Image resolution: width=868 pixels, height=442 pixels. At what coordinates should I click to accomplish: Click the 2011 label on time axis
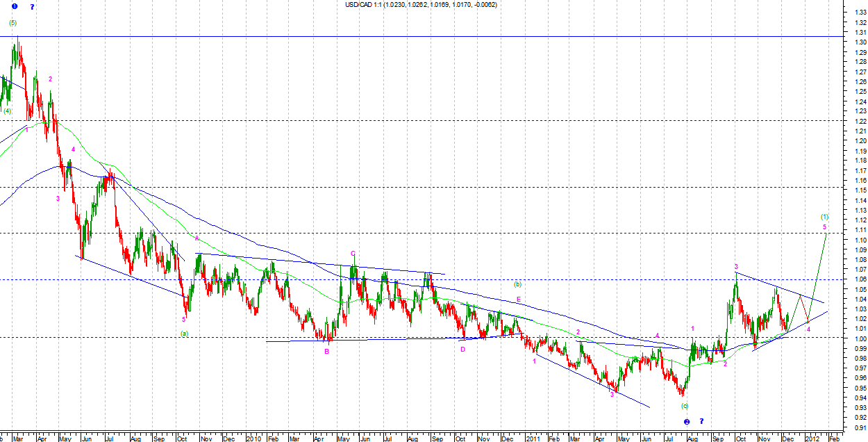click(x=533, y=439)
